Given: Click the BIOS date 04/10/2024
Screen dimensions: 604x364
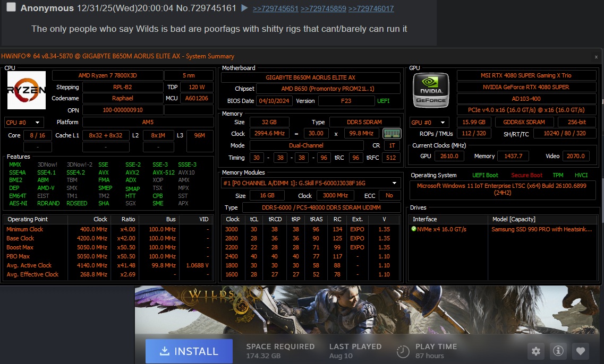Looking at the screenshot, I should coord(274,101).
